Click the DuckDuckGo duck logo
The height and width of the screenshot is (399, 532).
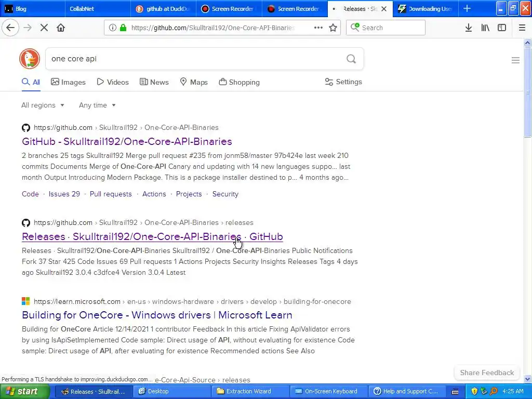(x=30, y=59)
